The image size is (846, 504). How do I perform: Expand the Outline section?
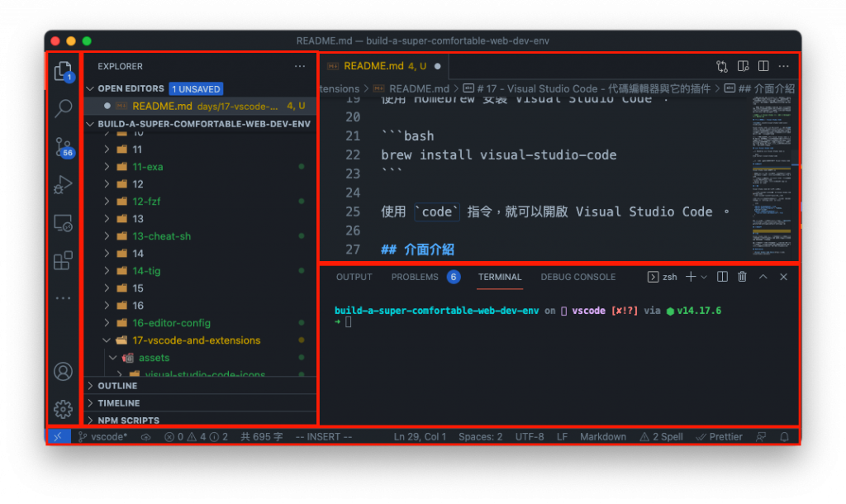[x=90, y=386]
